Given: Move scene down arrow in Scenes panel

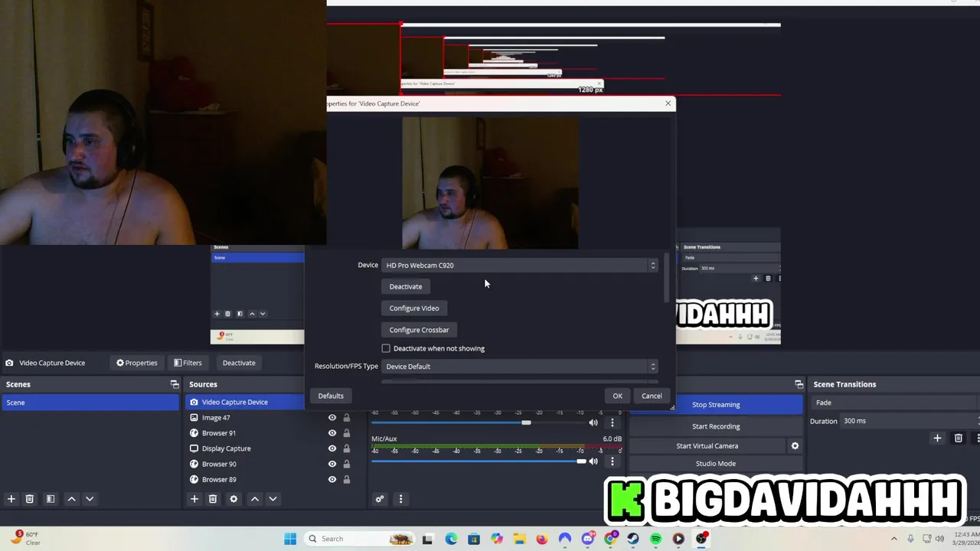Looking at the screenshot, I should coord(90,499).
